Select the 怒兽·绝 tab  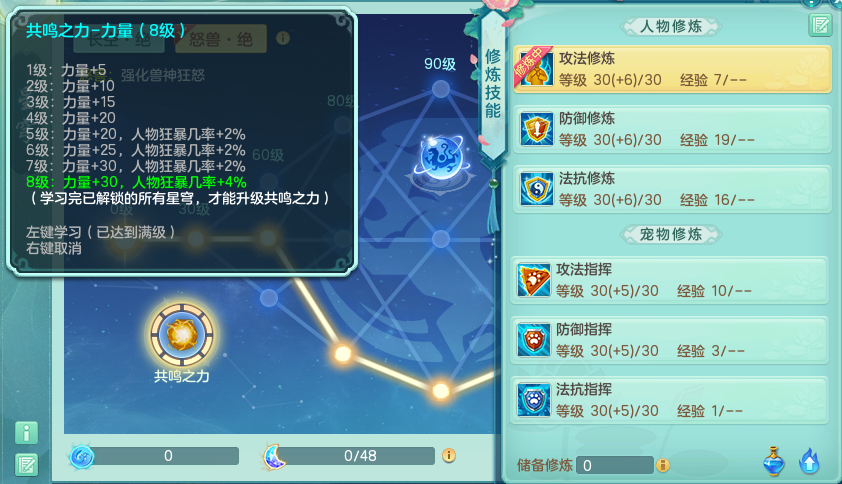pos(221,39)
